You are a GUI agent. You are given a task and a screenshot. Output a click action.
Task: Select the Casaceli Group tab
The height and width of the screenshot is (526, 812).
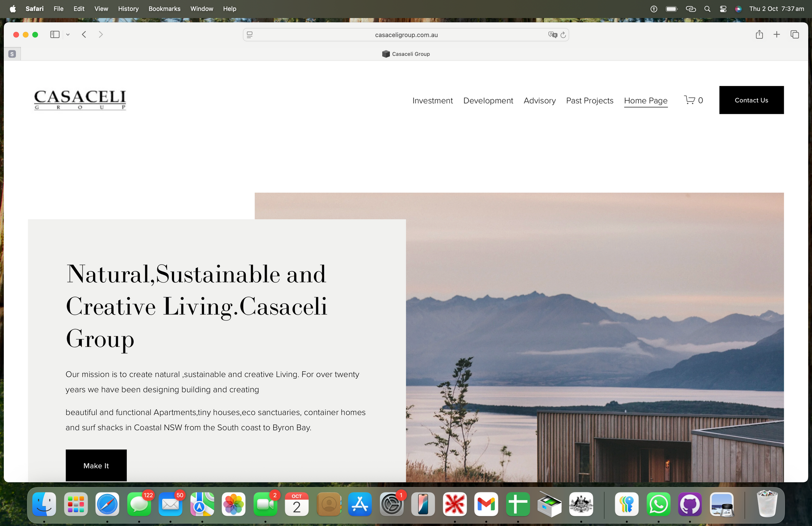point(406,54)
